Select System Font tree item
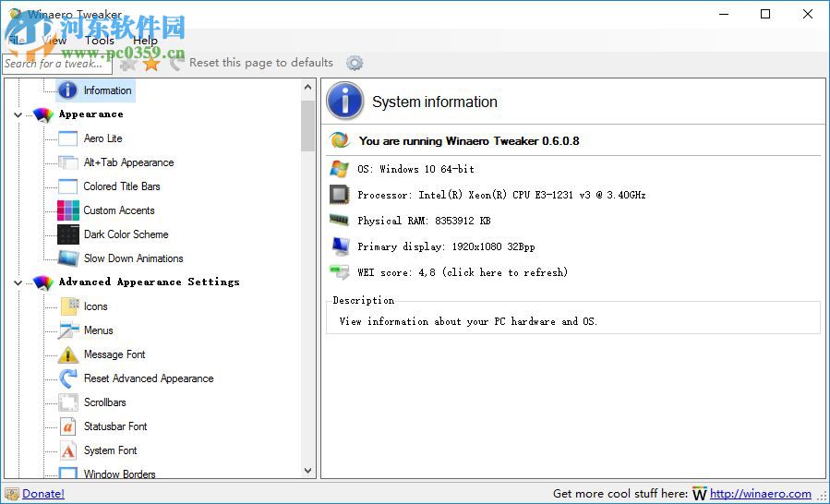 tap(110, 450)
